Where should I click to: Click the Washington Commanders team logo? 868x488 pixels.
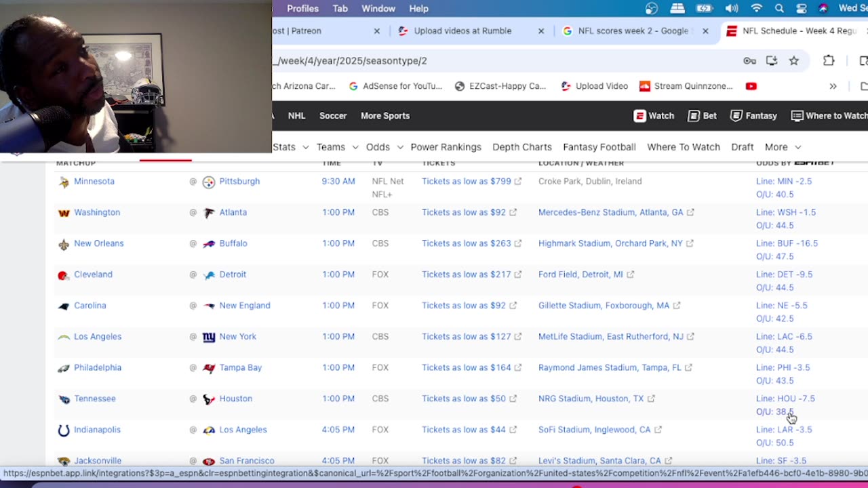64,213
